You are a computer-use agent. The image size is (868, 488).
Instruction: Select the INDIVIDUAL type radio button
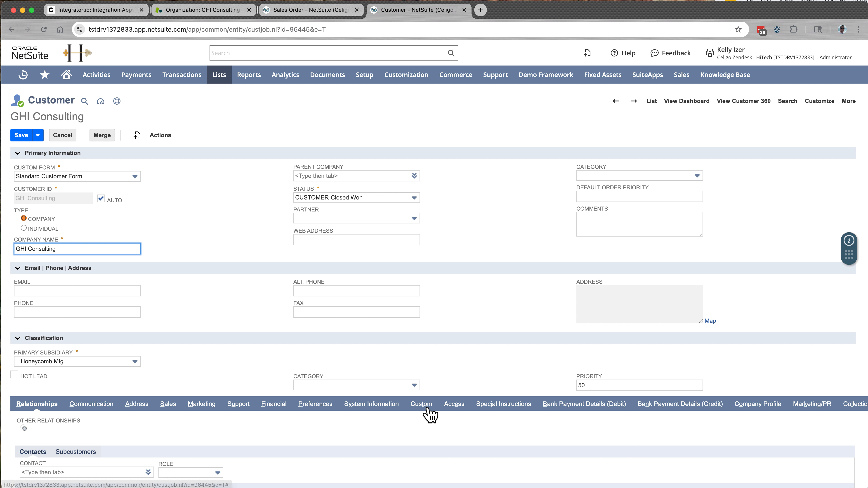coord(24,228)
